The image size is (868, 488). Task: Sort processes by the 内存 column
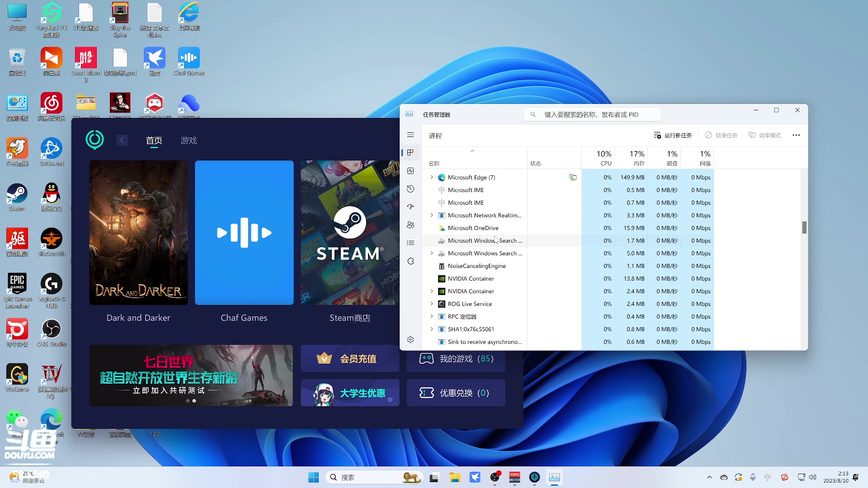(631, 158)
